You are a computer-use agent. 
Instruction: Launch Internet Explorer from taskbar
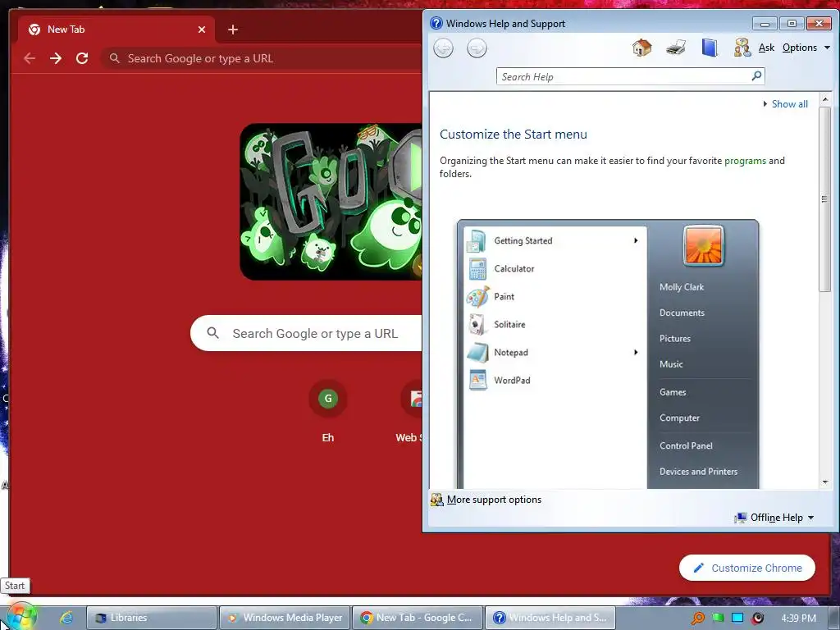pos(66,617)
